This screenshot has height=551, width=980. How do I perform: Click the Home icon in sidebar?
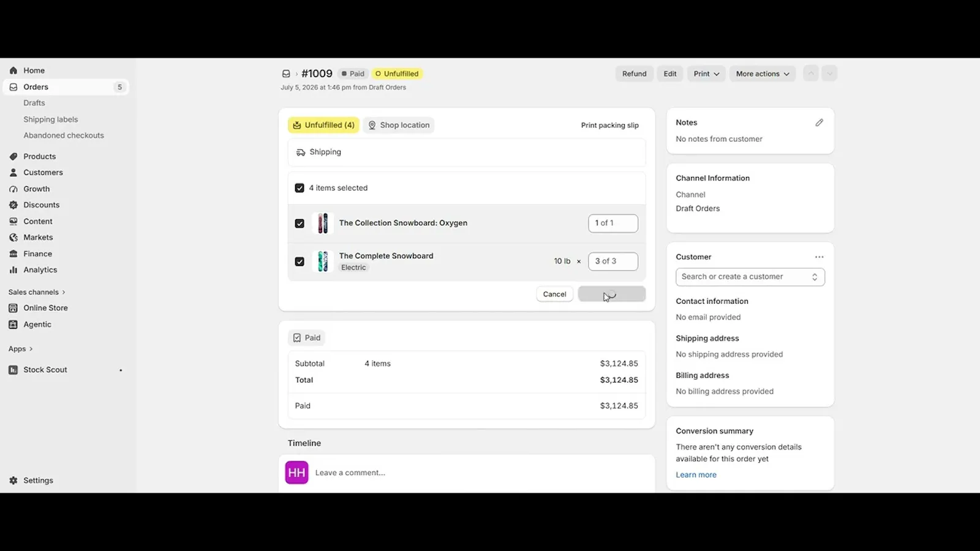[13, 70]
